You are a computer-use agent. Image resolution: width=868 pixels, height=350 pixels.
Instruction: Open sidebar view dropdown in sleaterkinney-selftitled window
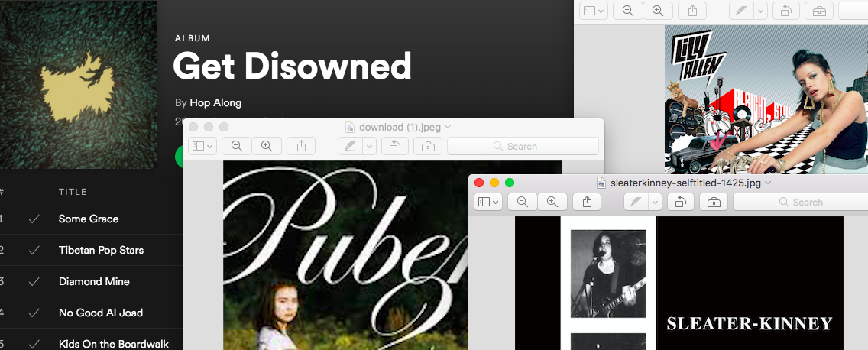(x=488, y=202)
